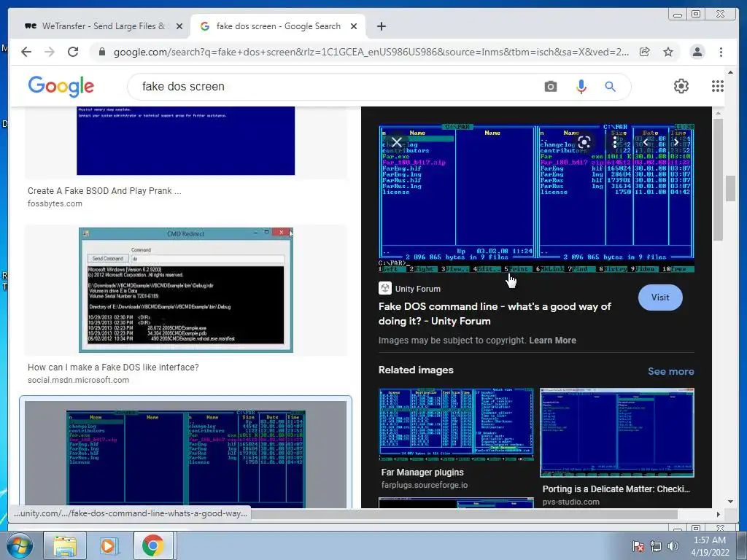The image size is (747, 560).
Task: Activate Google Lens on the preview image
Action: 584,142
